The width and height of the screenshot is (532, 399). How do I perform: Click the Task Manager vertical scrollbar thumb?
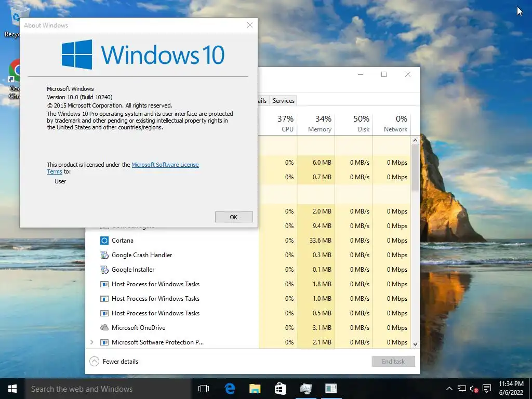pyautogui.click(x=415, y=168)
